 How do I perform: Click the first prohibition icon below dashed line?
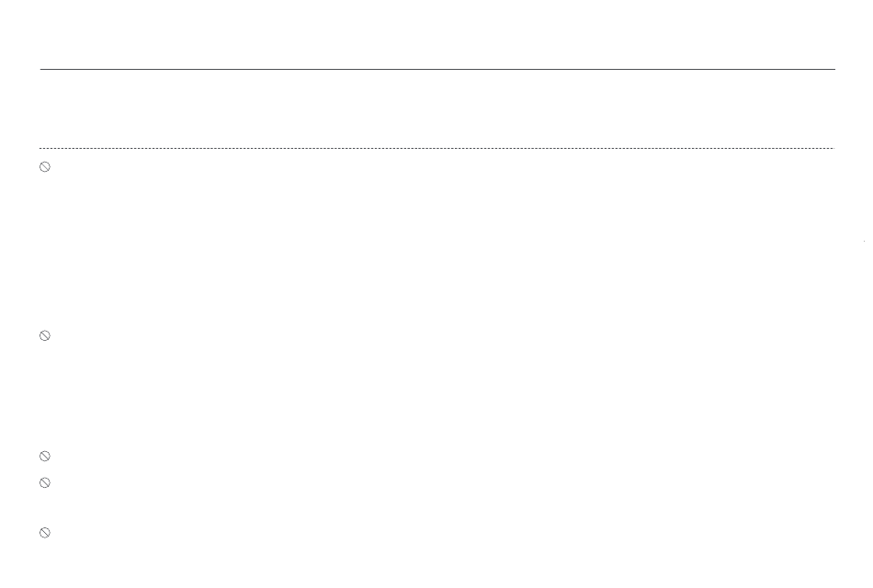tap(45, 167)
